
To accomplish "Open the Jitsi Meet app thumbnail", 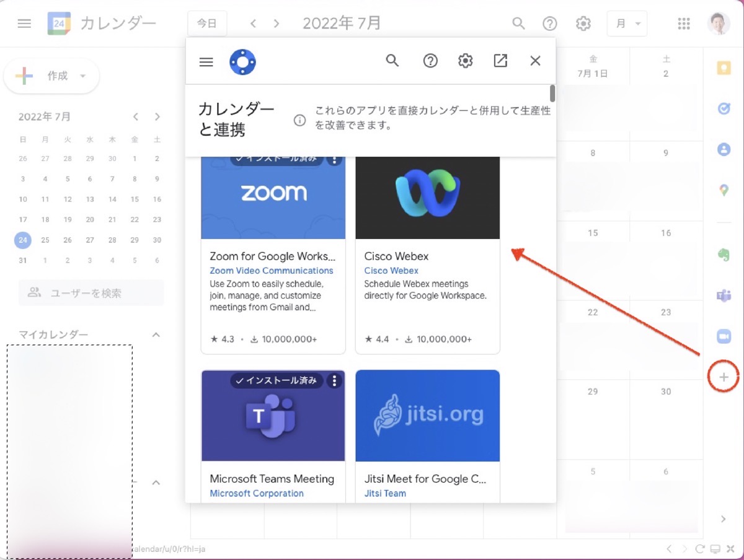I will pyautogui.click(x=427, y=416).
